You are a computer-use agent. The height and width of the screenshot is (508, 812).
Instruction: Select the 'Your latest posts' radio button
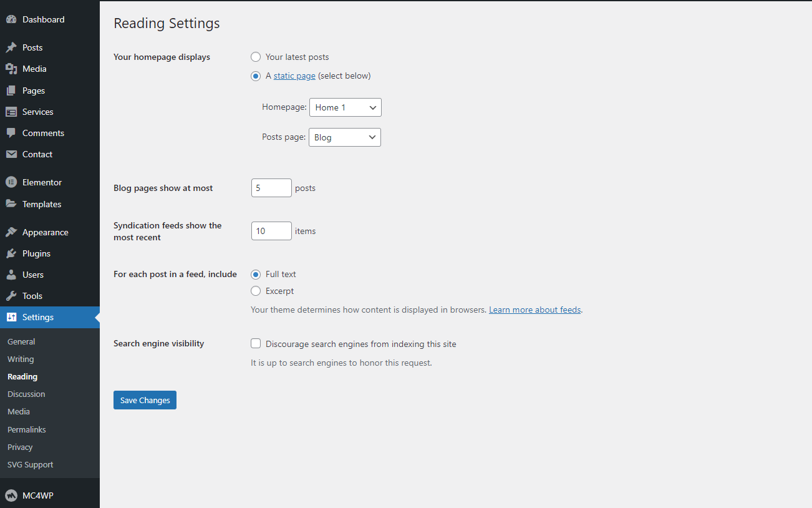pyautogui.click(x=256, y=57)
